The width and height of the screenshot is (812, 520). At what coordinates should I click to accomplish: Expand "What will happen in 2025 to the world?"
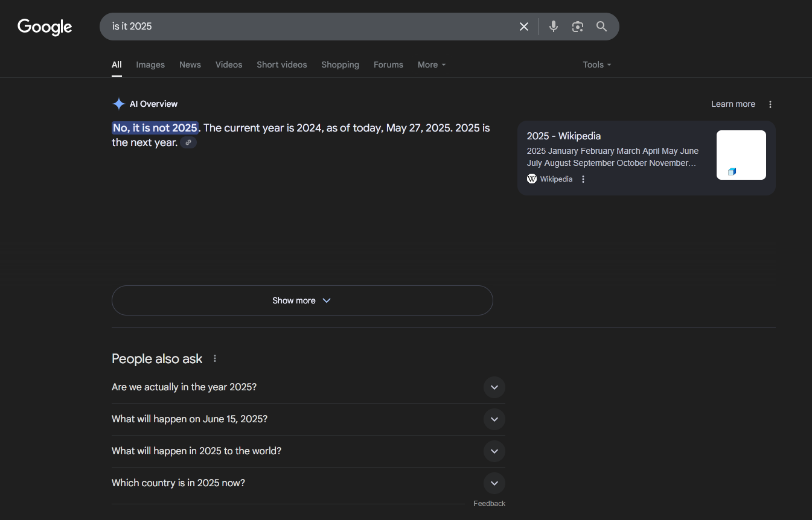click(x=308, y=451)
